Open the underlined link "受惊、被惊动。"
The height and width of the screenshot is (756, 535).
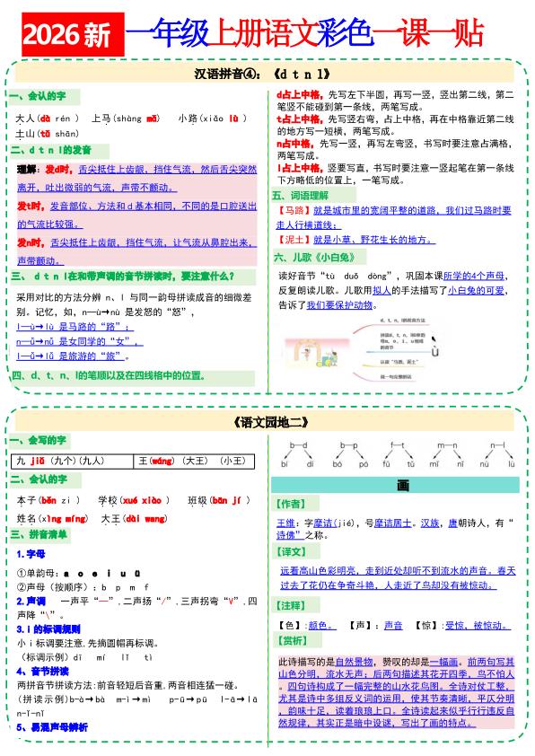(478, 625)
